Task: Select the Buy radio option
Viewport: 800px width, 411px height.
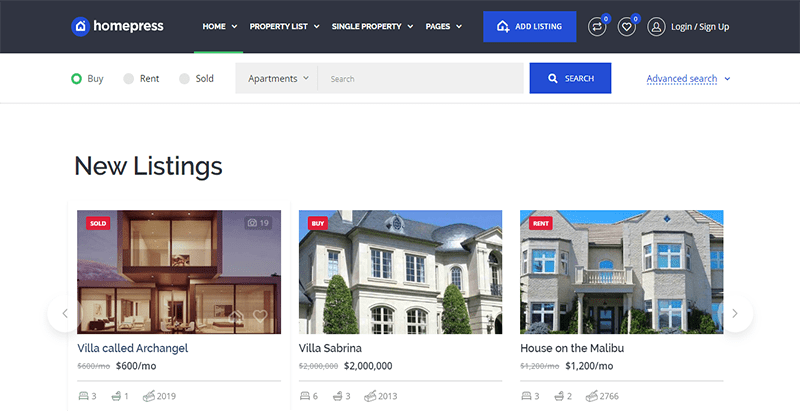Action: coord(76,79)
